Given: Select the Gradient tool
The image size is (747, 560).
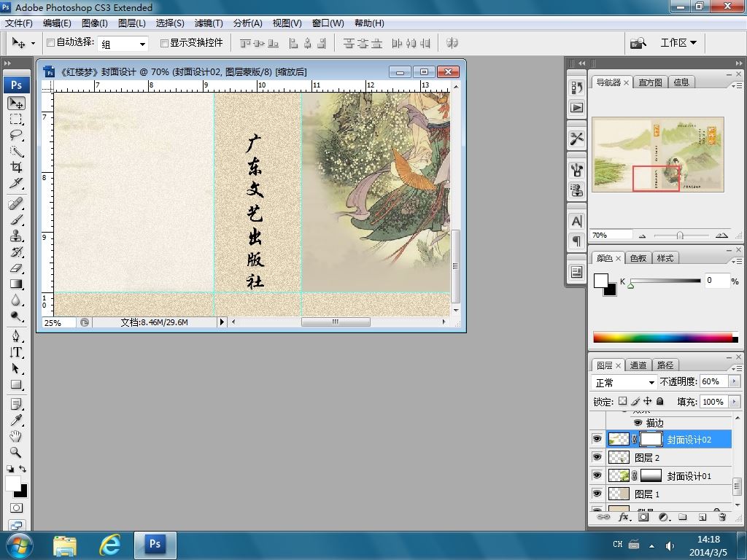Looking at the screenshot, I should tap(17, 284).
